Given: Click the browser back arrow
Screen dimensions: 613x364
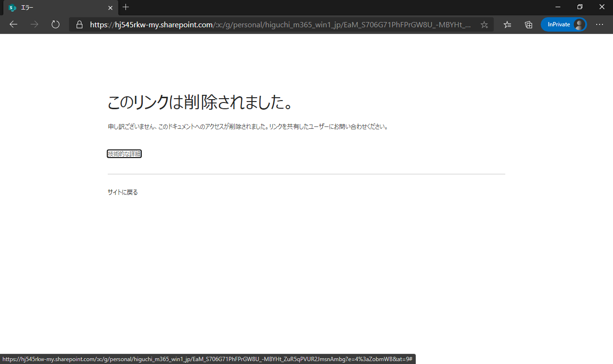Looking at the screenshot, I should click(13, 24).
